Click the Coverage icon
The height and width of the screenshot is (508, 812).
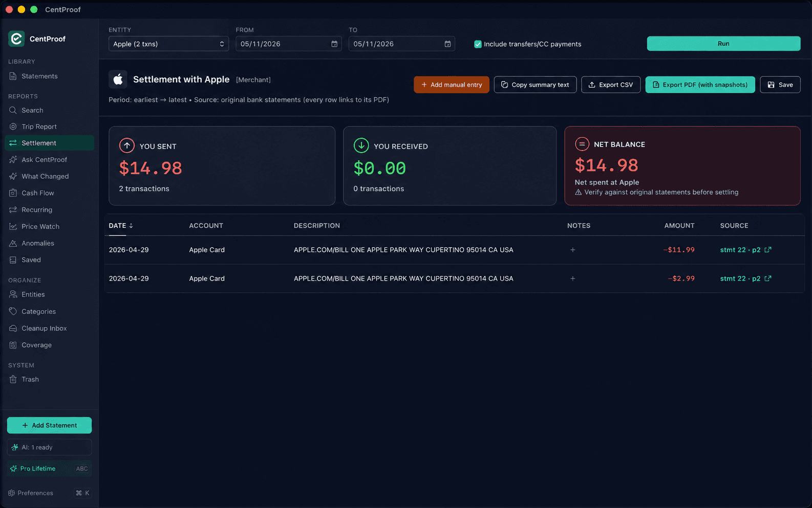pos(13,345)
